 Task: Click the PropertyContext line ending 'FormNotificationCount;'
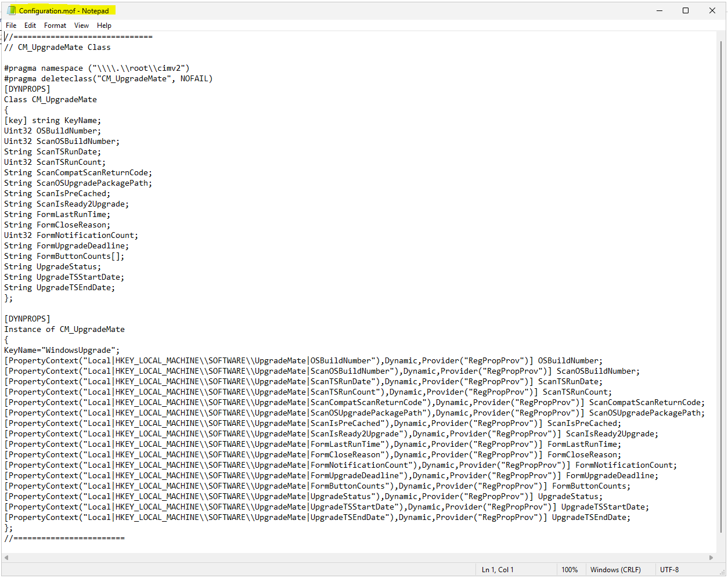pyautogui.click(x=341, y=465)
